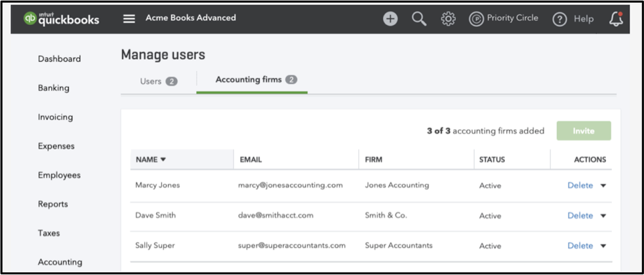Click the name Marcy Jones

coord(157,185)
